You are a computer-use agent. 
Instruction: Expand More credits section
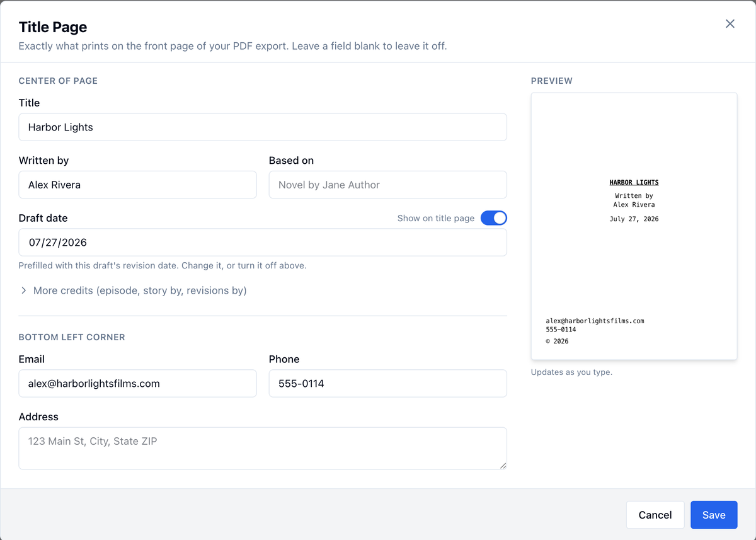pos(133,290)
